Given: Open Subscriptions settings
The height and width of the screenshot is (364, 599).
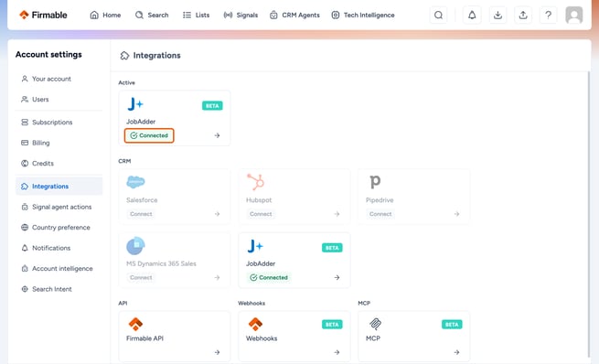Looking at the screenshot, I should tap(59, 123).
